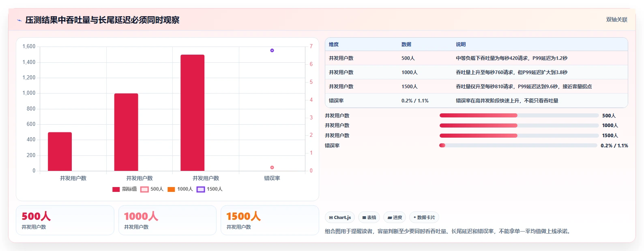Screen dimensions: 644x251
Task: Click the progress bar labeled 1000人
Action: tap(519, 125)
